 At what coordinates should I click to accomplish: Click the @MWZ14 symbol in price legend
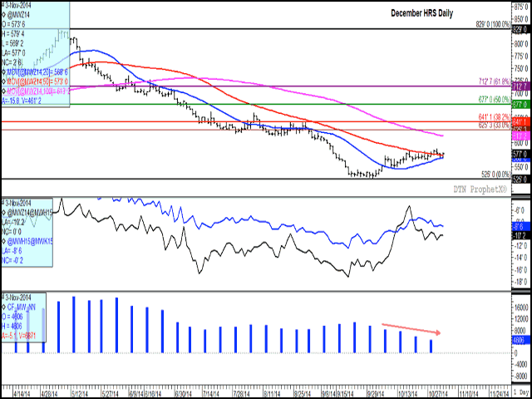(17, 14)
